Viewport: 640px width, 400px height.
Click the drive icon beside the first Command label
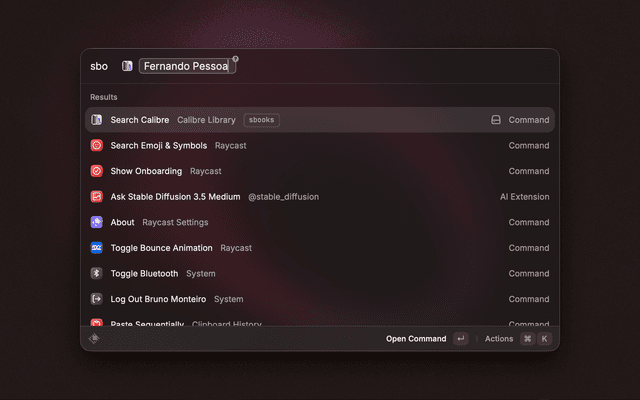496,120
